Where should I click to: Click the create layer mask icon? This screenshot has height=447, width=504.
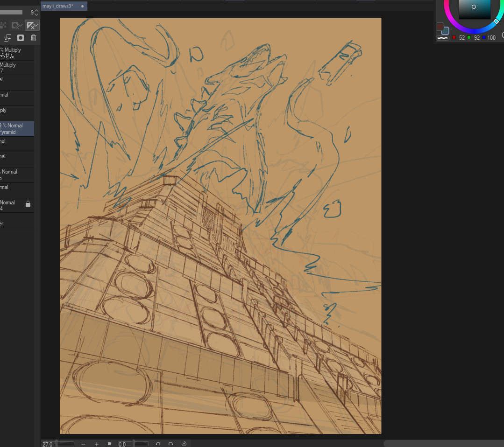(x=21, y=38)
